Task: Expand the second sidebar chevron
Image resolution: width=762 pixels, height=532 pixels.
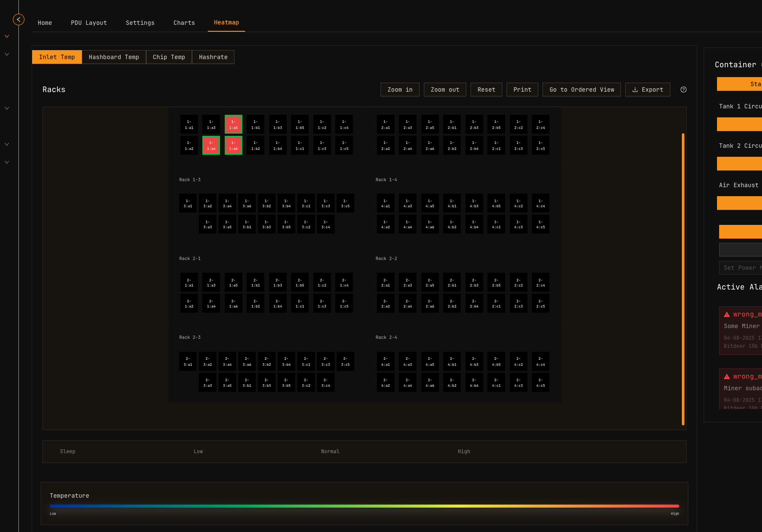Action: point(7,54)
